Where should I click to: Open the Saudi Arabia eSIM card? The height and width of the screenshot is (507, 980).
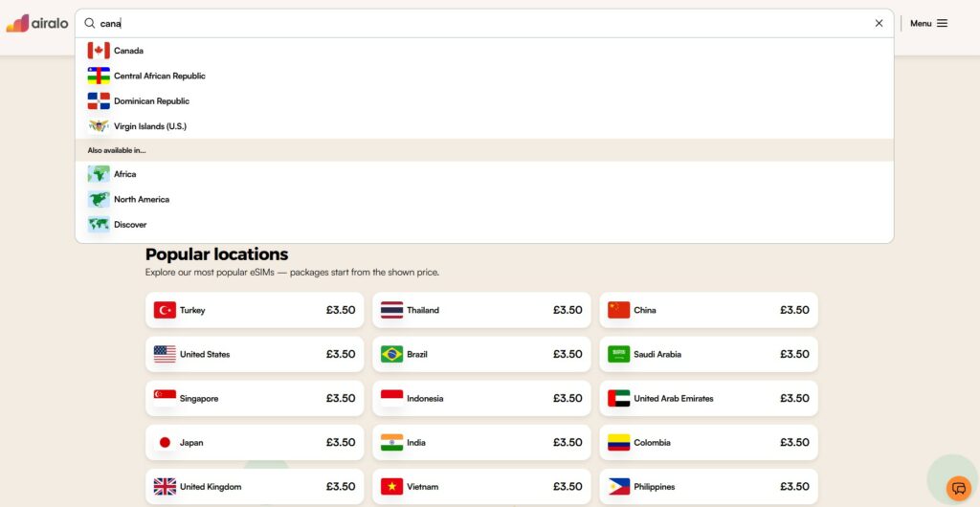point(708,354)
